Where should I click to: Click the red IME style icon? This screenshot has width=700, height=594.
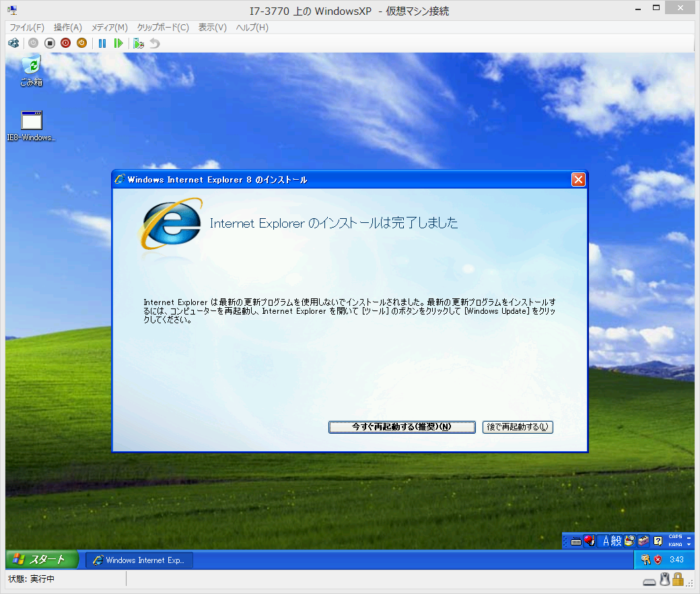point(590,541)
